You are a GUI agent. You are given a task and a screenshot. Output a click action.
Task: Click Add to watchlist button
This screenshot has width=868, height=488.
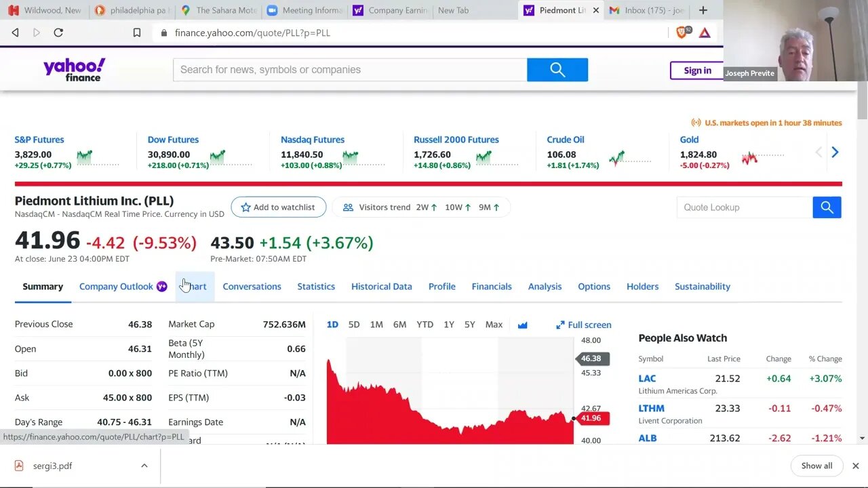coord(278,207)
